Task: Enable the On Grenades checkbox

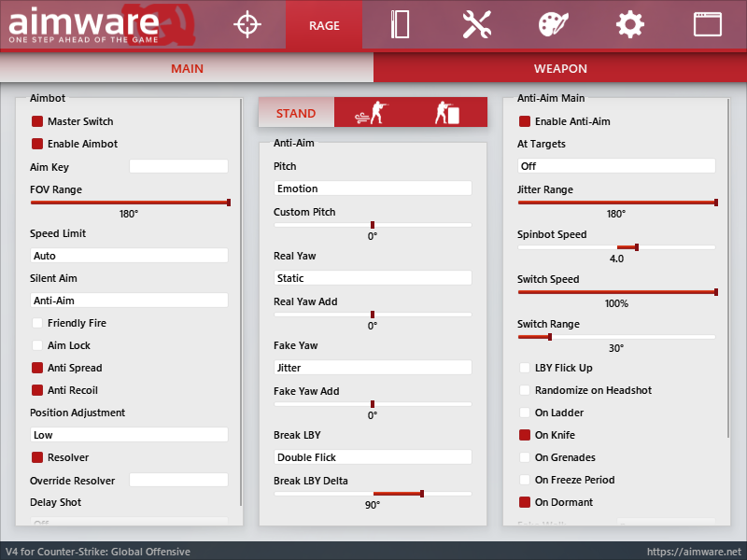Action: coord(525,457)
